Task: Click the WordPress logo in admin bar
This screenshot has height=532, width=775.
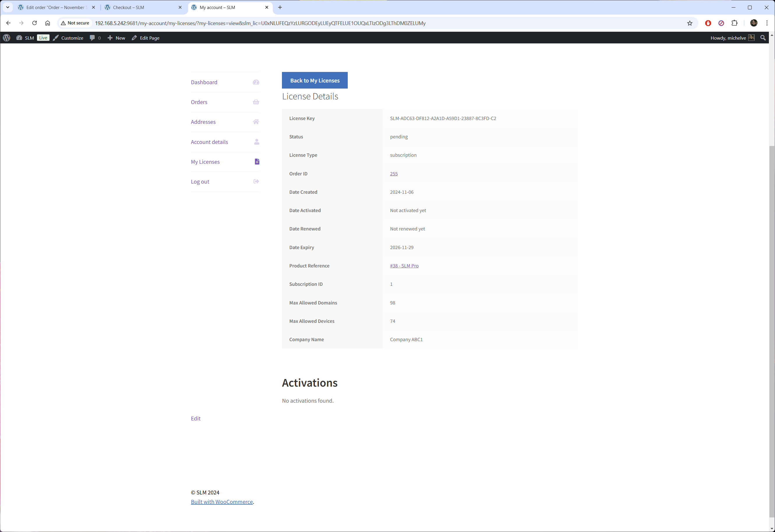Action: tap(7, 38)
